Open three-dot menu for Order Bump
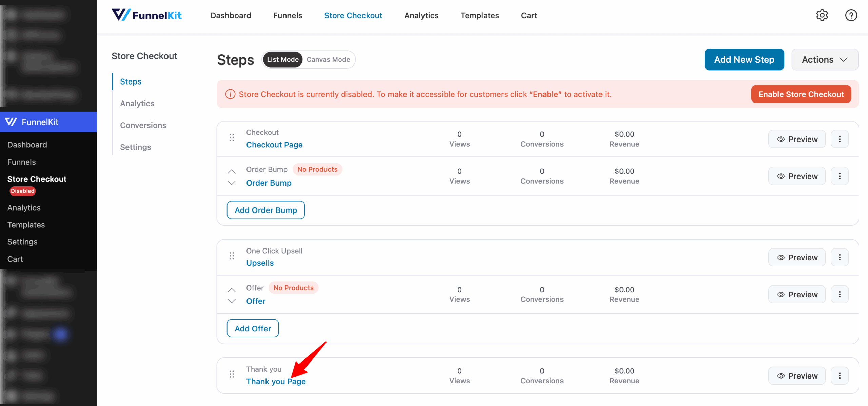Screen dimensions: 868x406 tap(840, 176)
